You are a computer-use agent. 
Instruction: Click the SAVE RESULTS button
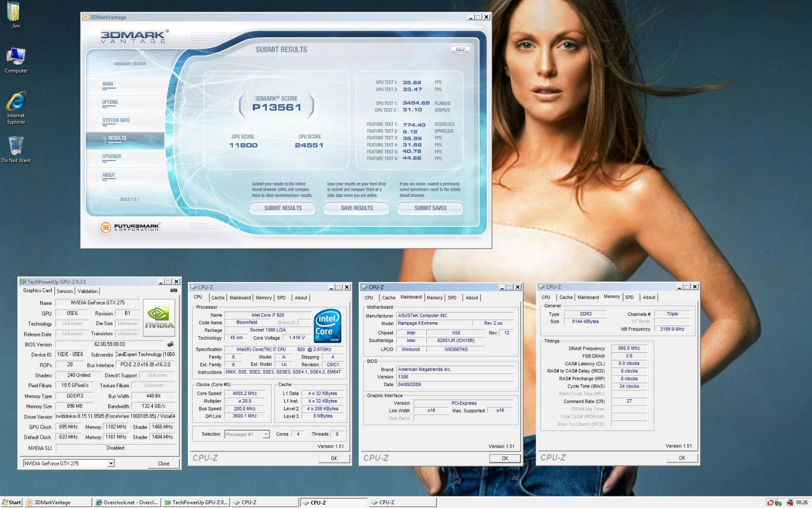[x=357, y=208]
